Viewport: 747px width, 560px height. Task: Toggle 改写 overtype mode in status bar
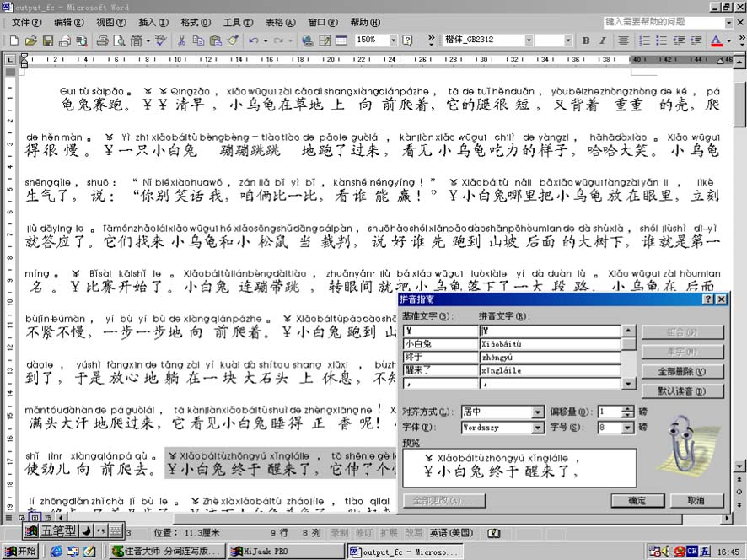(x=413, y=533)
